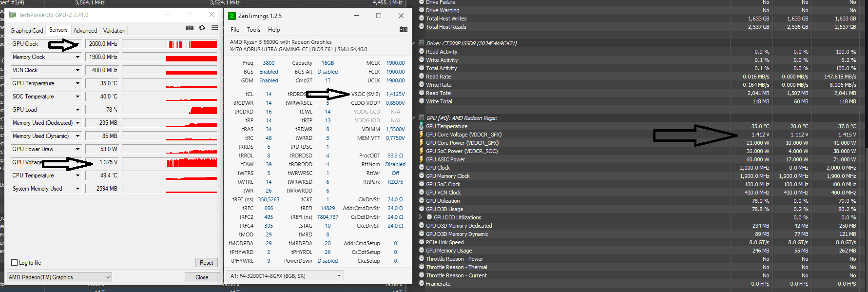Select the Sensors tab in GPU-Z
The width and height of the screenshot is (868, 292).
[x=58, y=30]
